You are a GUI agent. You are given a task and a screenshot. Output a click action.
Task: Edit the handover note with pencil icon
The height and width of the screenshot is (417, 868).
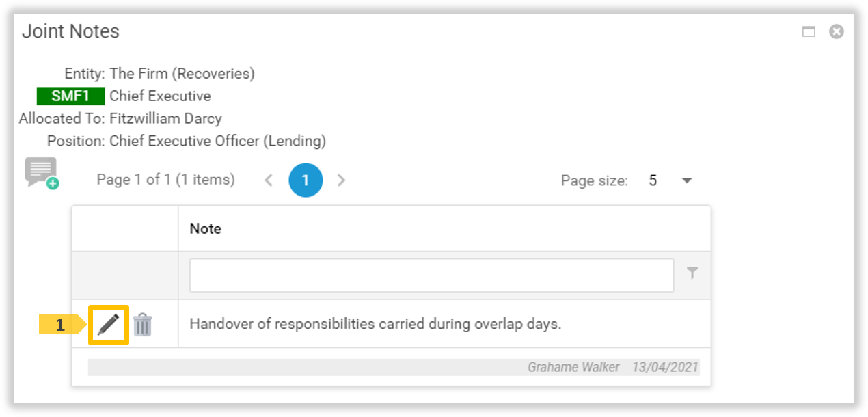pyautogui.click(x=108, y=325)
